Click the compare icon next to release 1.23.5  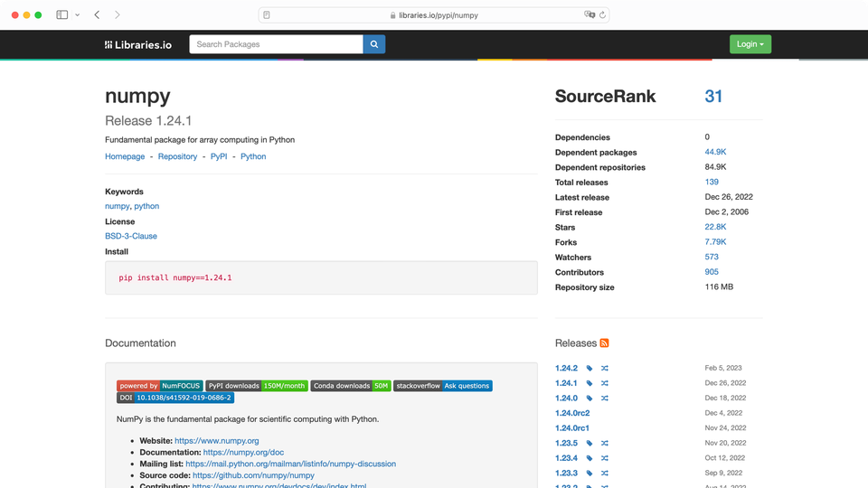point(605,443)
